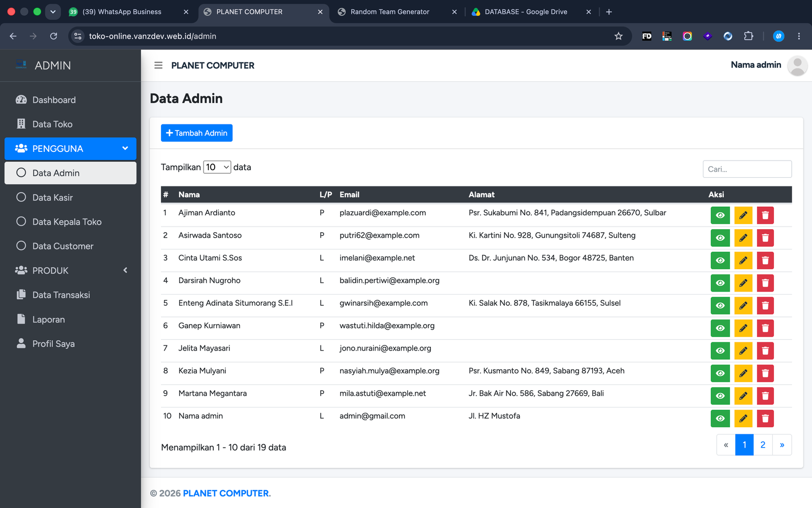Delete Asirwada Santoso using trash icon

coord(765,238)
